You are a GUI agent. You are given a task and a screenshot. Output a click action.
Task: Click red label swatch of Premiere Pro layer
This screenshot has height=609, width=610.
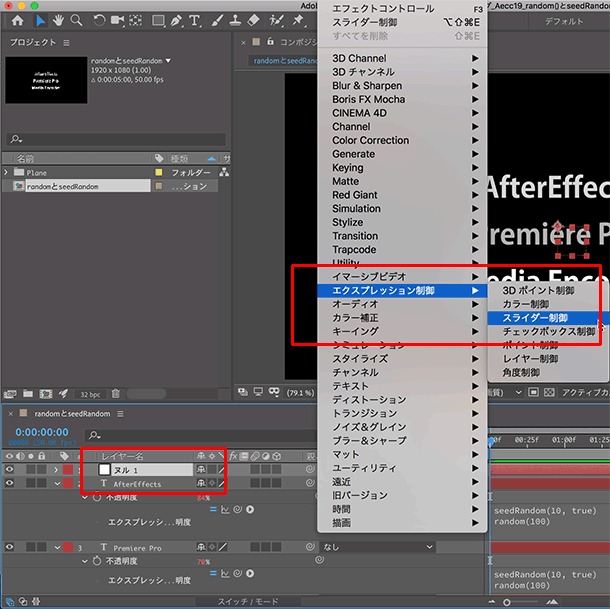click(x=68, y=547)
